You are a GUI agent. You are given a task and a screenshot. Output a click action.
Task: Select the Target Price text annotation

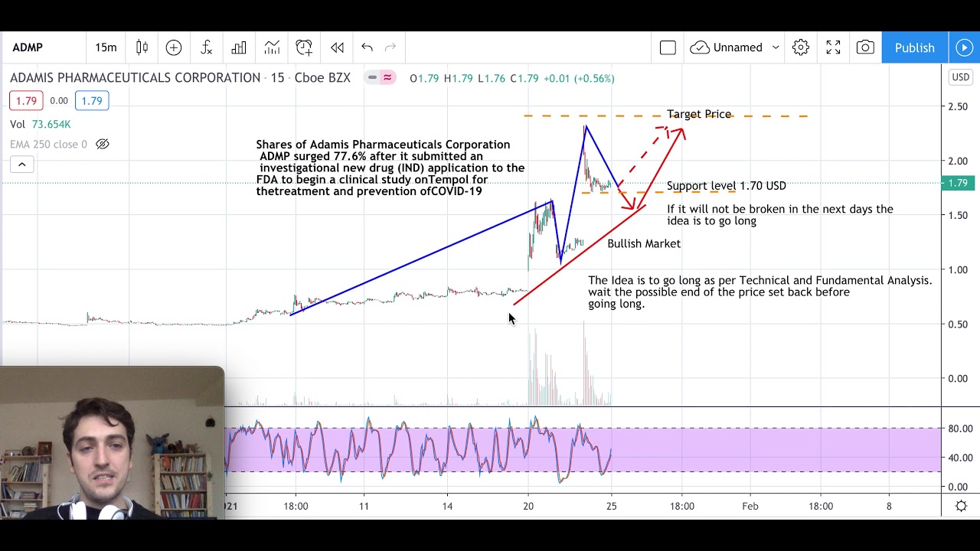pos(699,114)
